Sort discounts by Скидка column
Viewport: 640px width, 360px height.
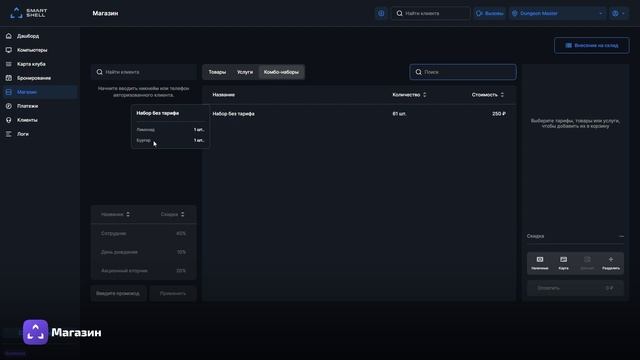pos(172,214)
